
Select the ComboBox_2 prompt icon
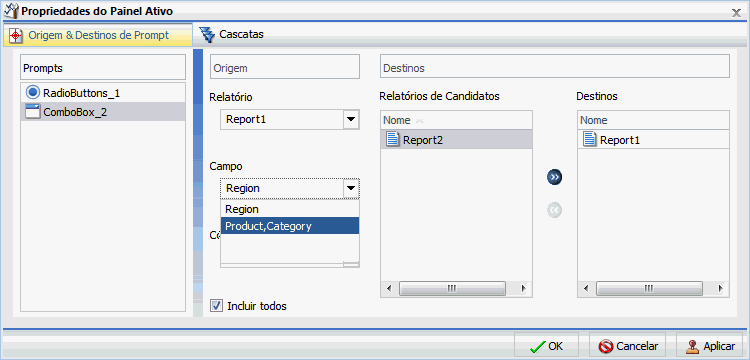pos(33,112)
